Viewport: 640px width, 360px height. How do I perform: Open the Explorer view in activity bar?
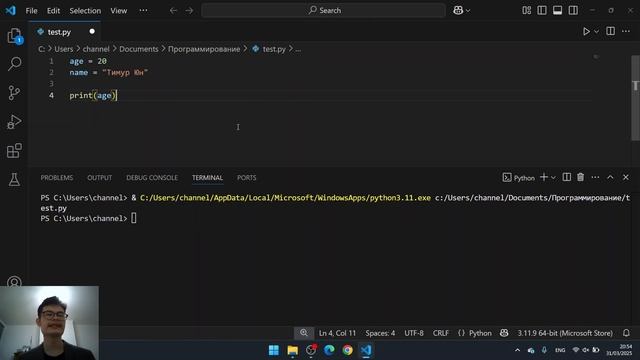click(x=14, y=36)
